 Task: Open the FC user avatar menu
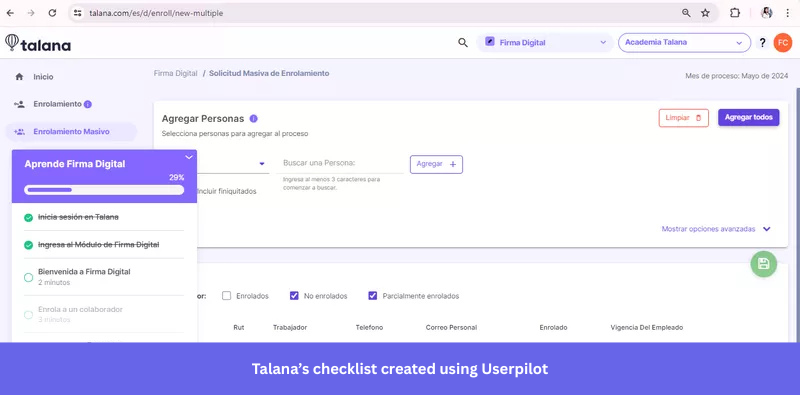pyautogui.click(x=782, y=43)
